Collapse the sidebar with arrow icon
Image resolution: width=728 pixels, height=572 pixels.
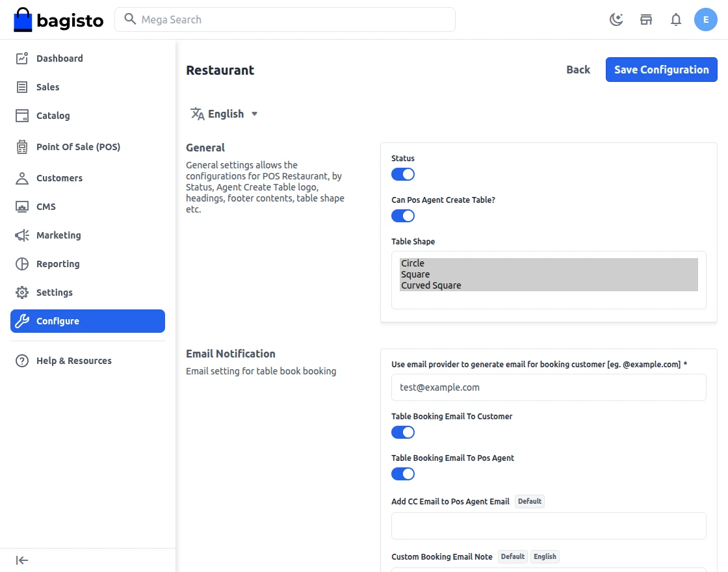(x=22, y=560)
